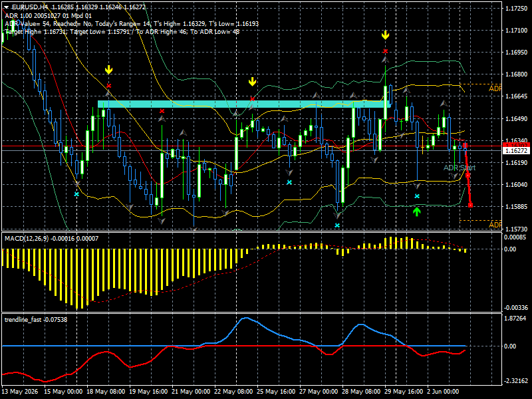Click the 'MACD(12,26,9)' indicator label
Viewport: 532px width, 399px height.
pos(27,239)
